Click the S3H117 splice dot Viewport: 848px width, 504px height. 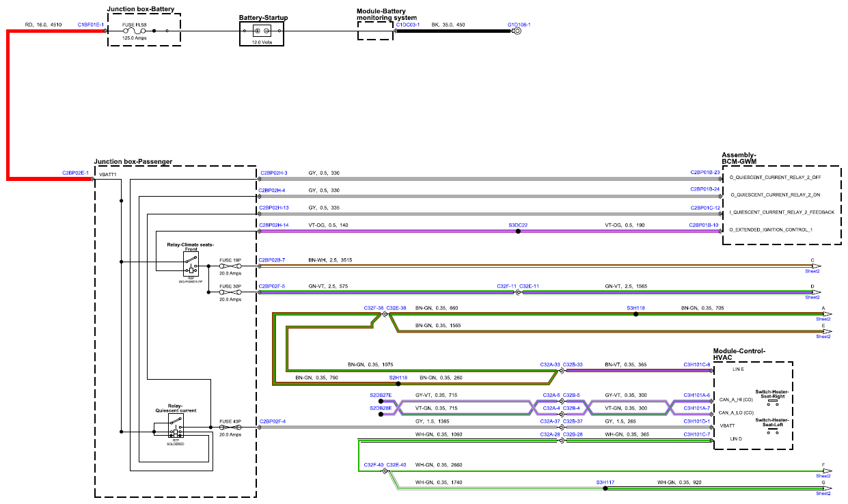coord(605,489)
